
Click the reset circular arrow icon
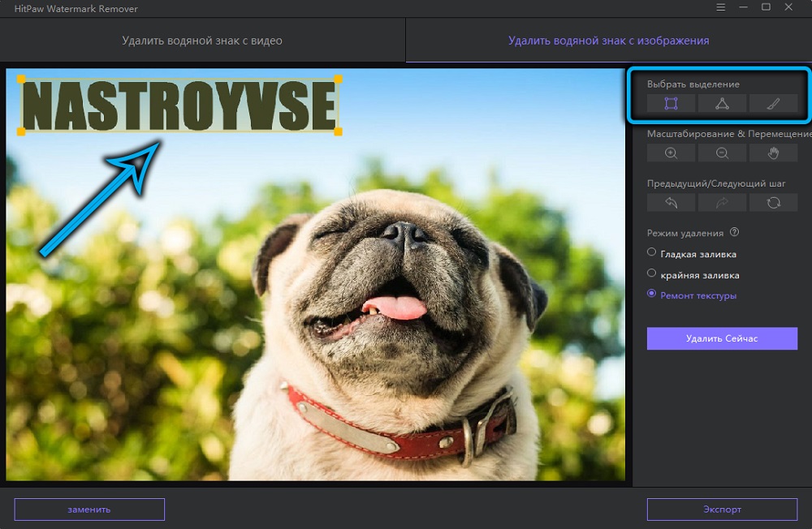click(x=773, y=202)
